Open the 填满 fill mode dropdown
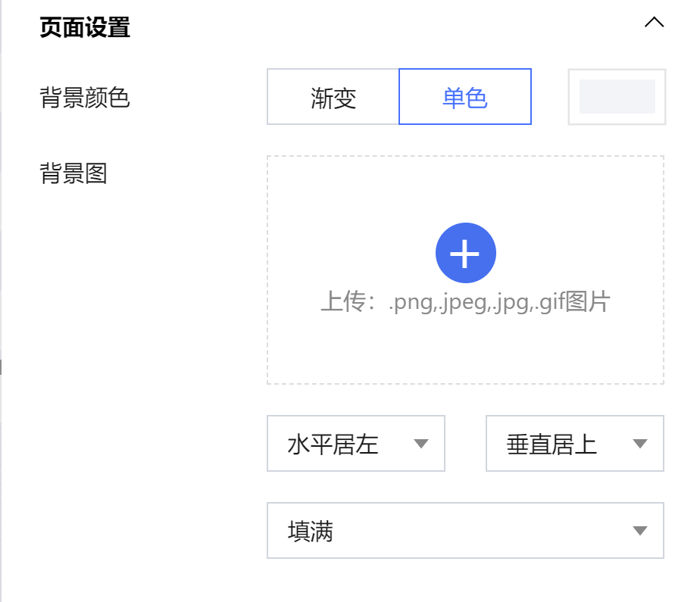This screenshot has height=602, width=700. (464, 531)
